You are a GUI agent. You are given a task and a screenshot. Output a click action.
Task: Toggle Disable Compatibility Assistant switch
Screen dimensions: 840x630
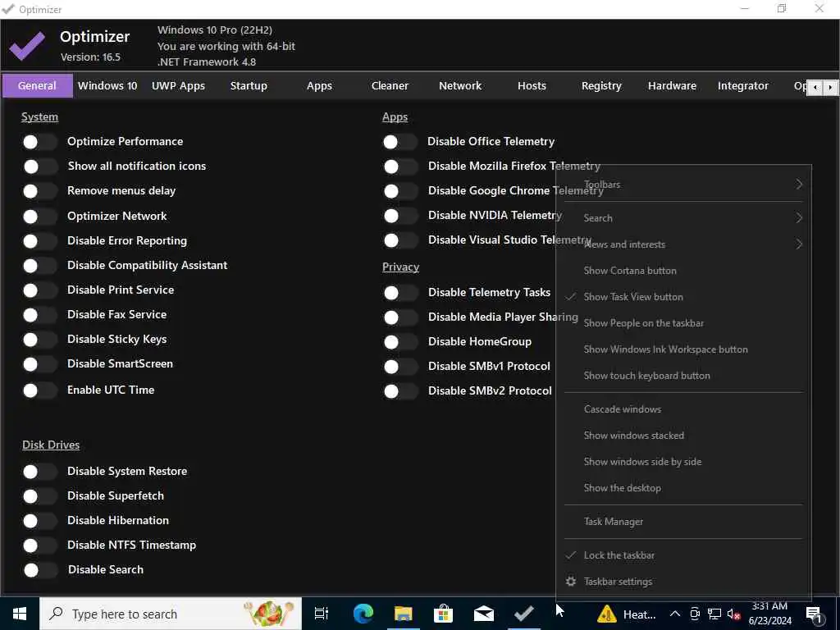pyautogui.click(x=39, y=266)
